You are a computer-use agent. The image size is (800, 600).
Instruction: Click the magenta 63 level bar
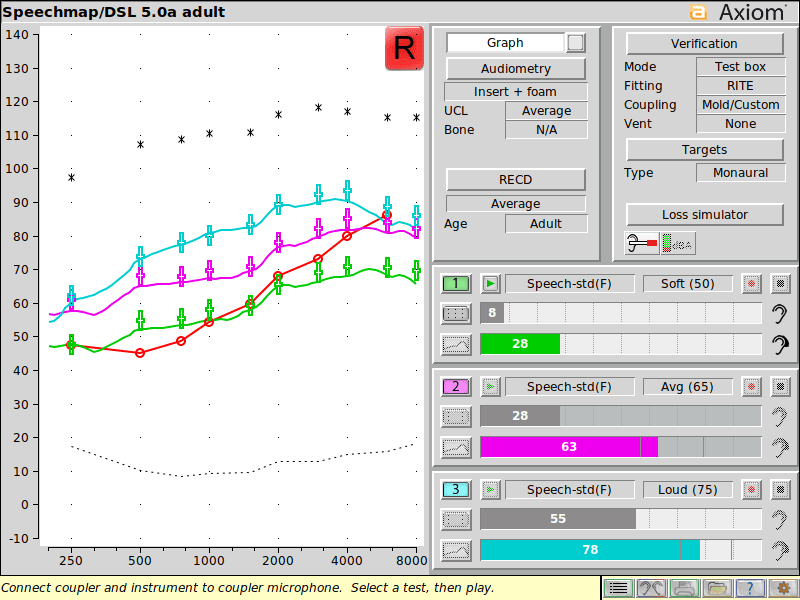[x=569, y=447]
